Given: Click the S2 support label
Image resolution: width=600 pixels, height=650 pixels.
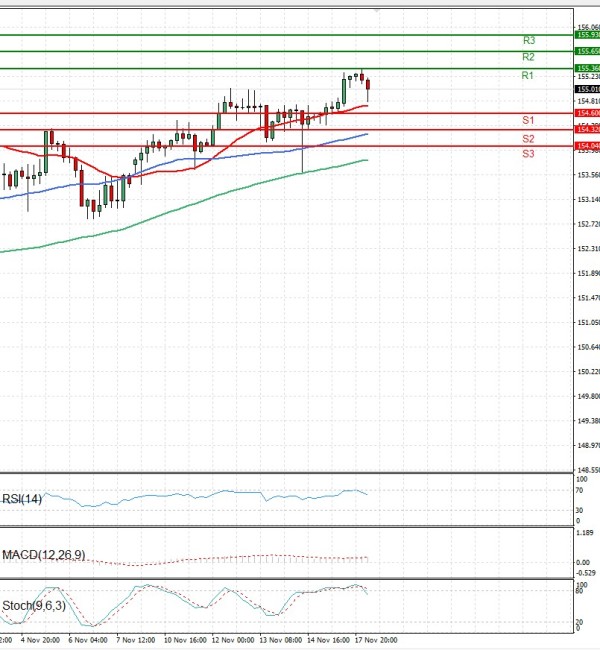Looking at the screenshot, I should pyautogui.click(x=528, y=138).
